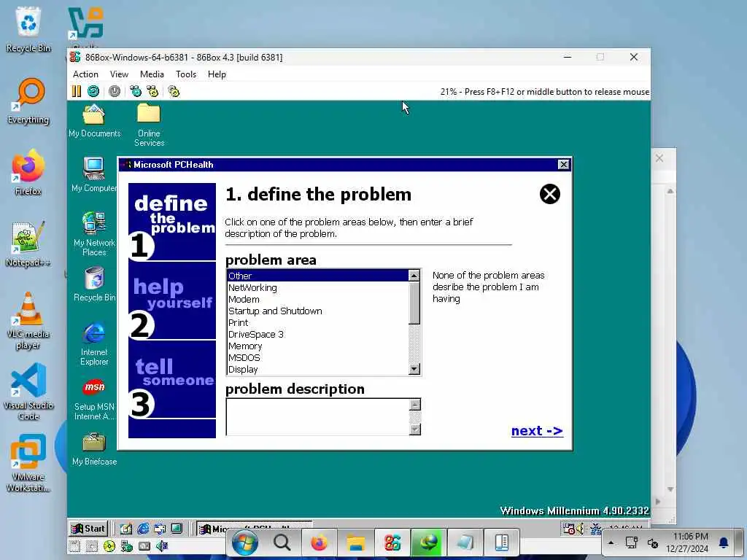
Task: Show hidden tray icons arrow
Action: 611,542
